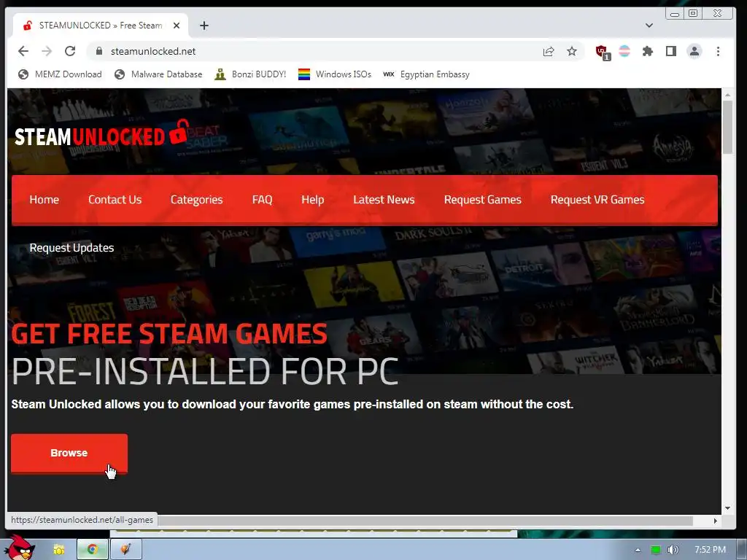Screen dimensions: 747x560
Task: Open the uBlock Origin extension icon
Action: tap(603, 52)
